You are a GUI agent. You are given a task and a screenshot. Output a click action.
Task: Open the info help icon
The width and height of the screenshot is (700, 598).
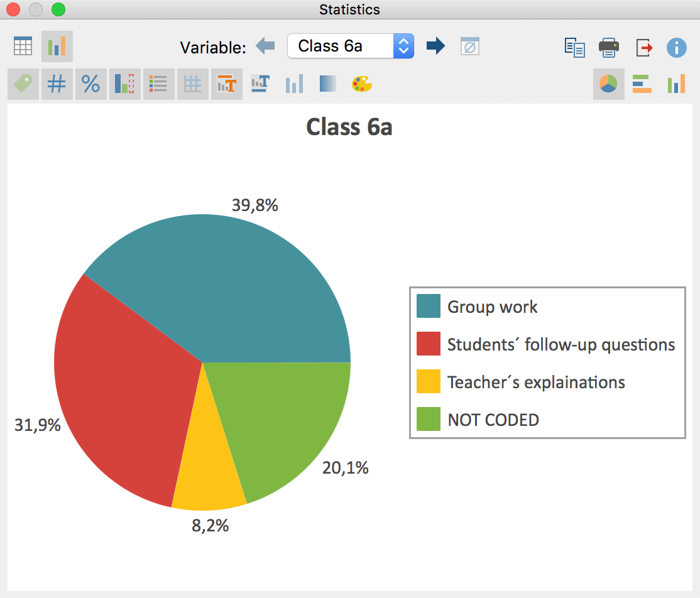(x=676, y=47)
